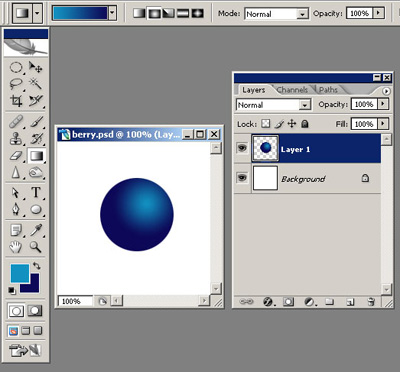Screen dimensions: 400x372
Task: Toggle lock transparent pixels
Action: pos(266,124)
